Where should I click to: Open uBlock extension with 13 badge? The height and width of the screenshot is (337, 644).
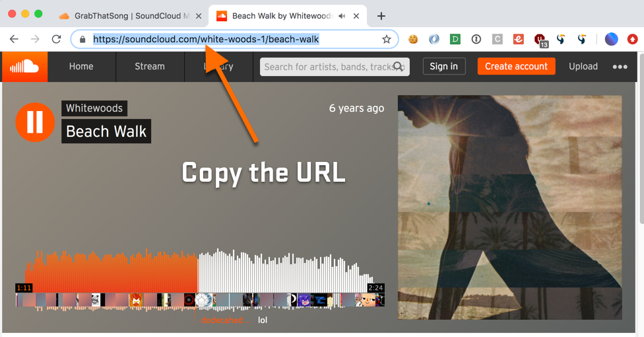540,40
